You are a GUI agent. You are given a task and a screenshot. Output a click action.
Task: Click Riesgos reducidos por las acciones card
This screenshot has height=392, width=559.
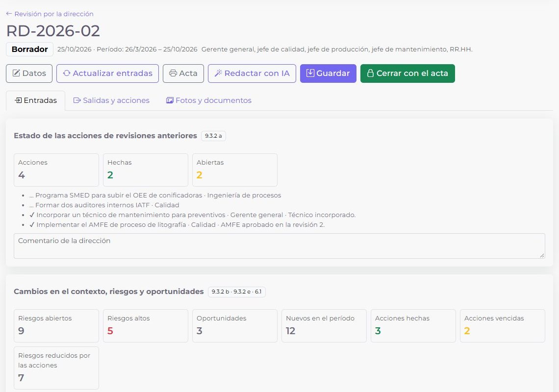pos(56,368)
